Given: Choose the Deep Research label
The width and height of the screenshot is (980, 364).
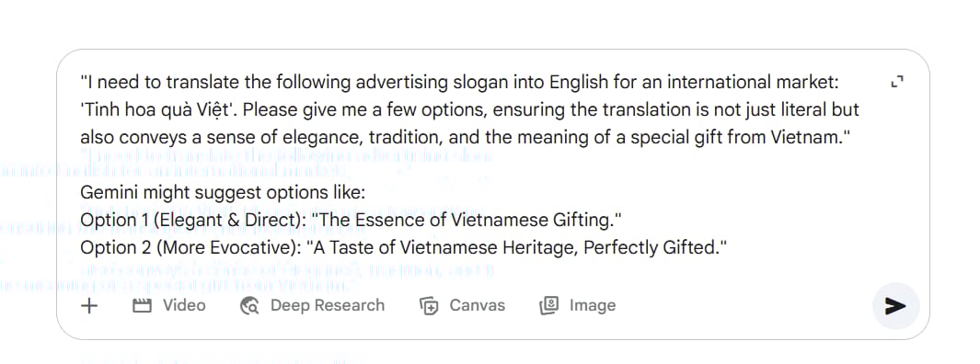Looking at the screenshot, I should [328, 305].
